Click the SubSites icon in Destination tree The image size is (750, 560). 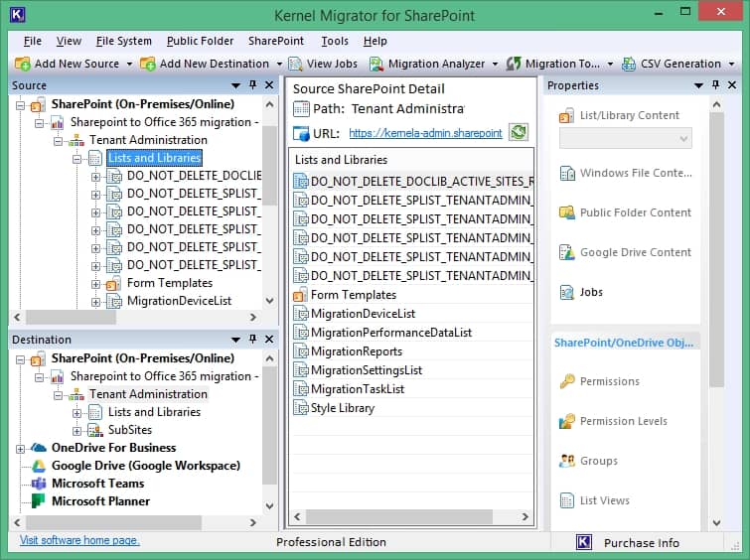95,430
